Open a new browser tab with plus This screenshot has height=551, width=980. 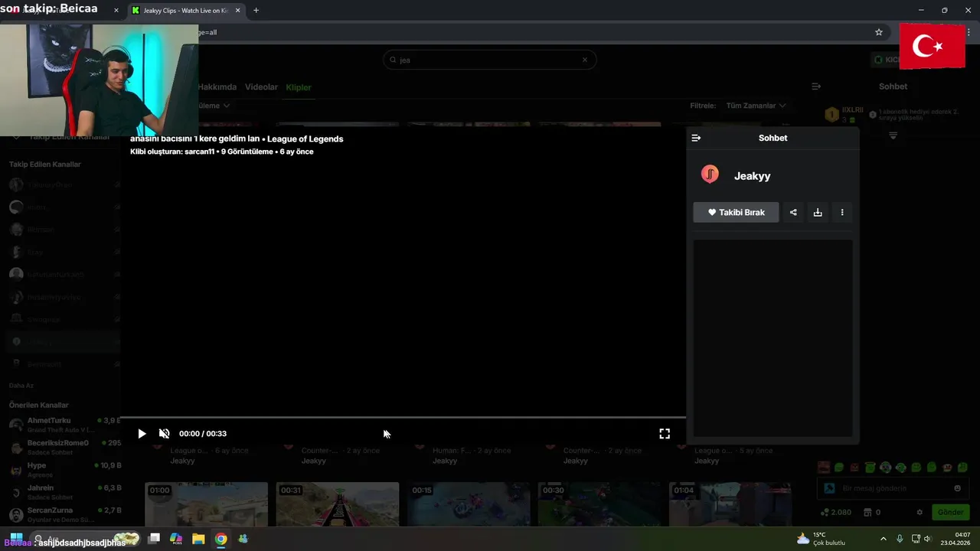tap(256, 11)
